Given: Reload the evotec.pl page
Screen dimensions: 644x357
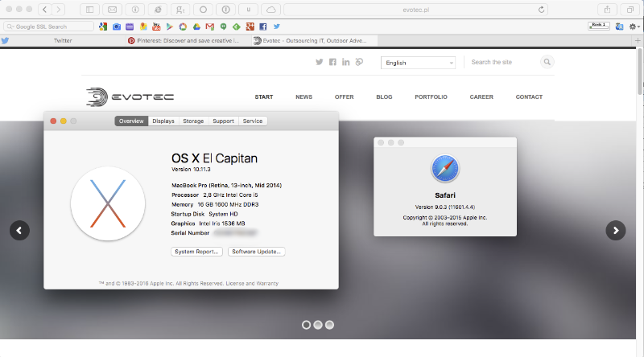Looking at the screenshot, I should (x=541, y=10).
